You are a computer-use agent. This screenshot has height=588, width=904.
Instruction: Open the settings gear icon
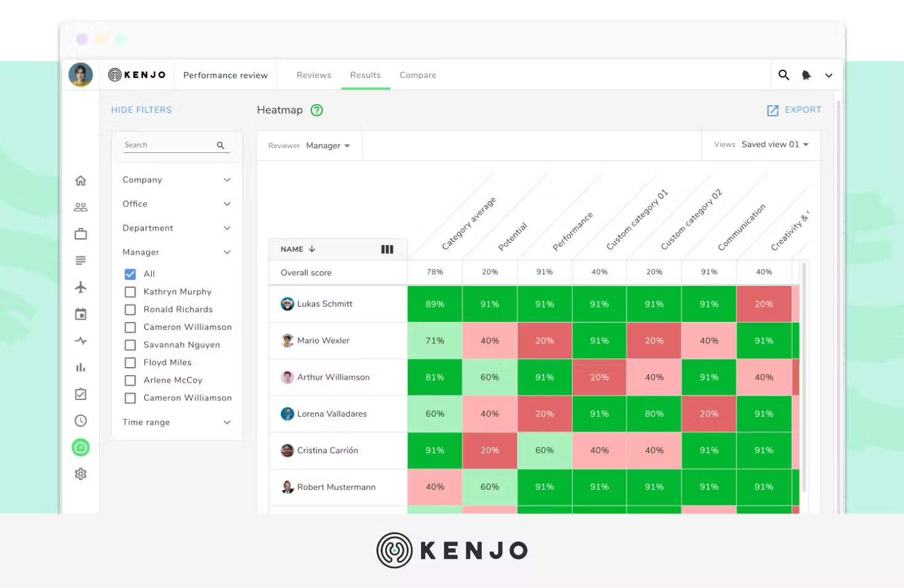tap(80, 474)
